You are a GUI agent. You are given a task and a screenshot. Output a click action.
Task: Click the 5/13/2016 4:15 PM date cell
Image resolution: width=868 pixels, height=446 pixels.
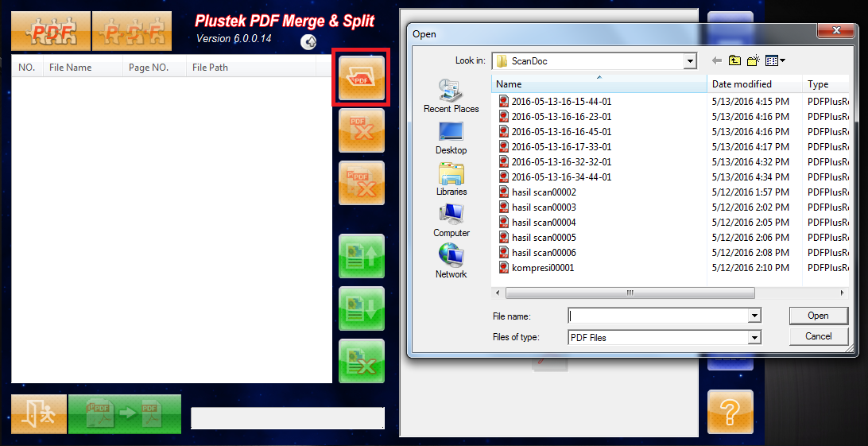[750, 101]
